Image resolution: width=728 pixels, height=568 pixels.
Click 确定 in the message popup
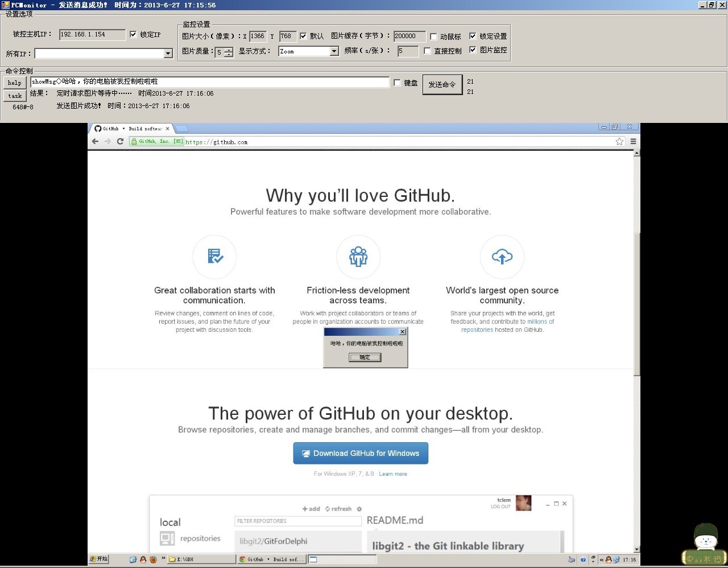pos(365,357)
